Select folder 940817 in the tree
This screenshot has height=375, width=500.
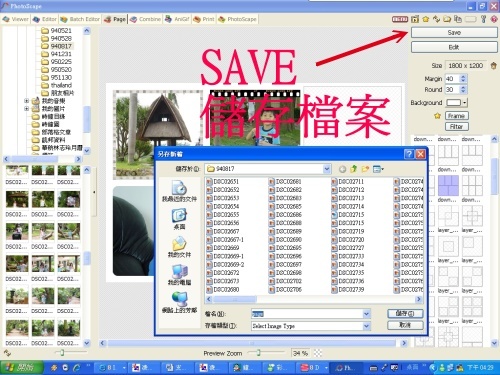click(56, 46)
